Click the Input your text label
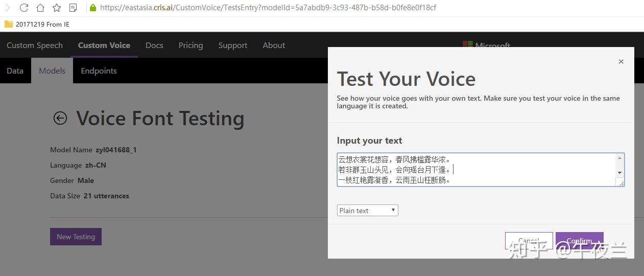644x276 pixels. pyautogui.click(x=369, y=141)
